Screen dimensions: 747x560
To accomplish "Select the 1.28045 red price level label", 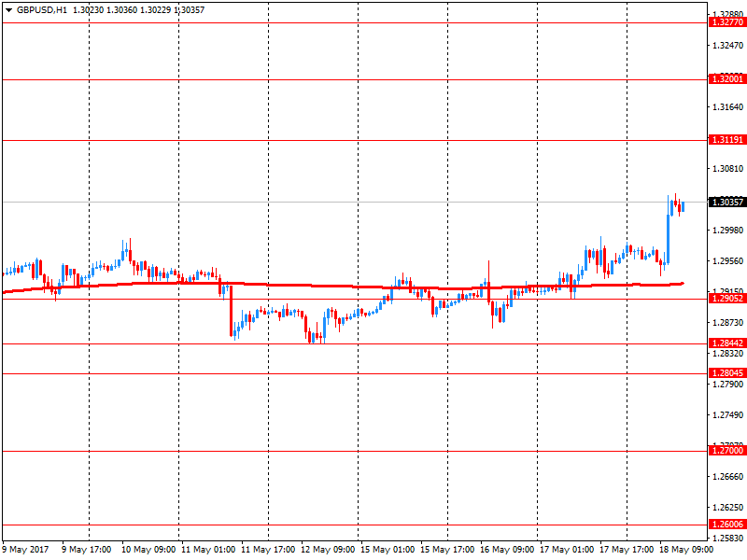I will pos(727,373).
